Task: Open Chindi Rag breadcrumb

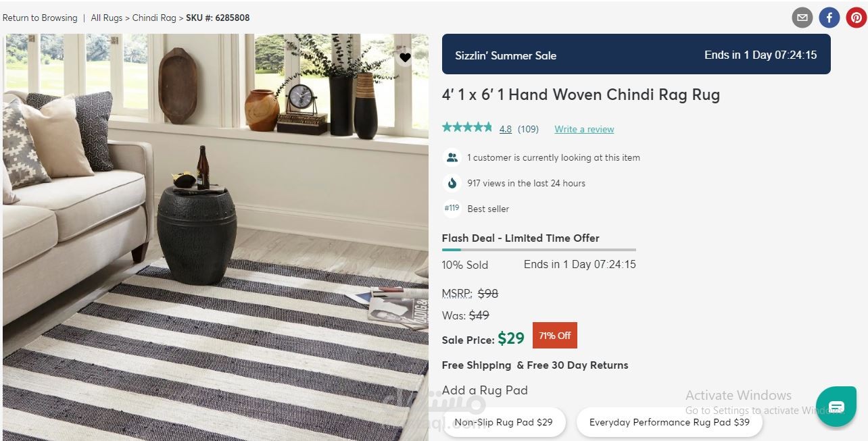Action: pyautogui.click(x=154, y=18)
